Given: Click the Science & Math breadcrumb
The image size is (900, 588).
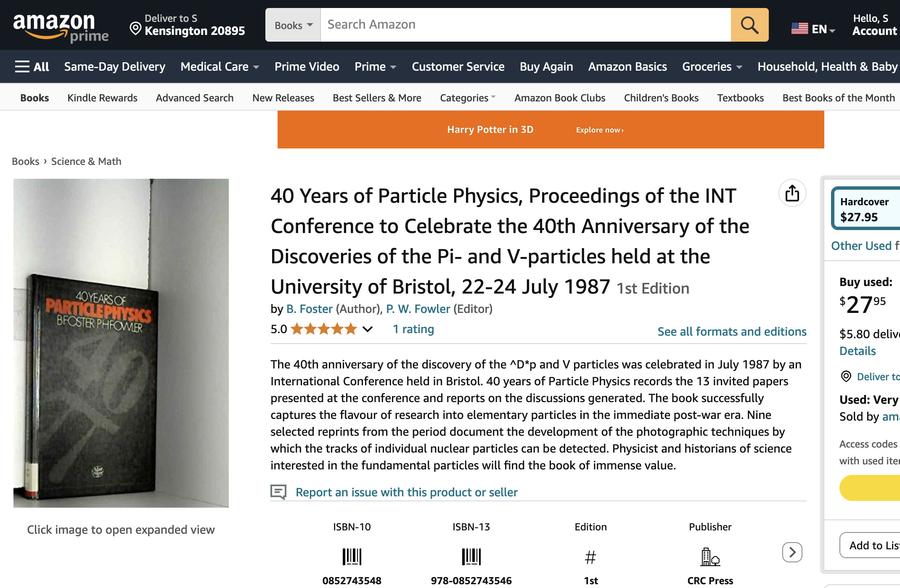Looking at the screenshot, I should point(86,162).
